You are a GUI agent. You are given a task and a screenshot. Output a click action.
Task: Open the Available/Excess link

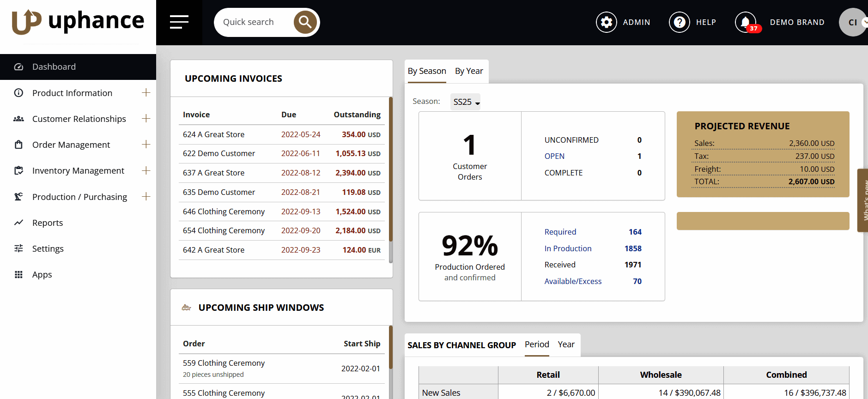573,281
